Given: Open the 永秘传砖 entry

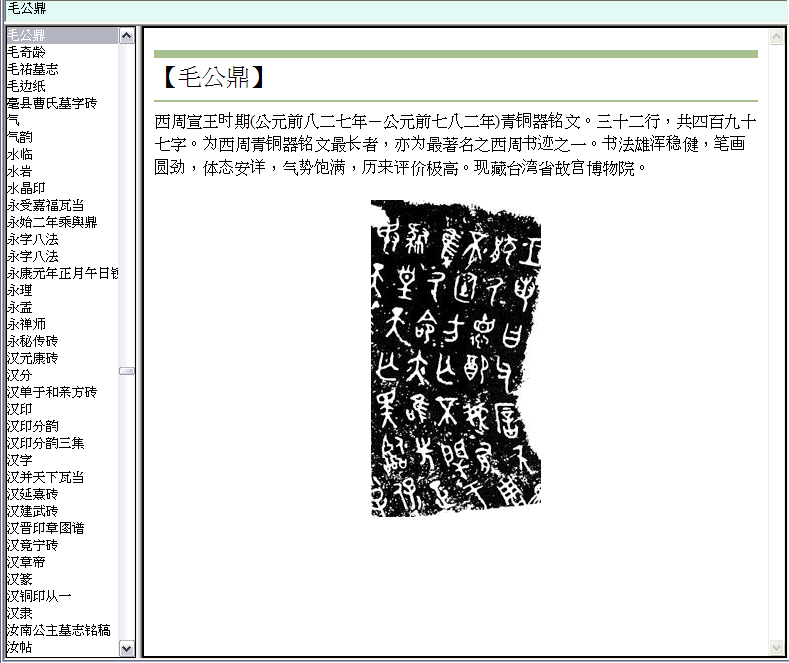Looking at the screenshot, I should tap(33, 341).
